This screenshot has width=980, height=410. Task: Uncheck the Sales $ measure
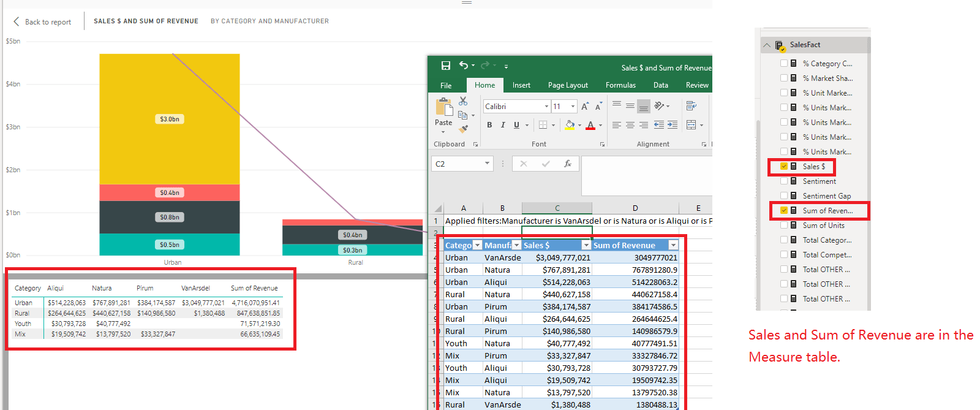point(784,166)
